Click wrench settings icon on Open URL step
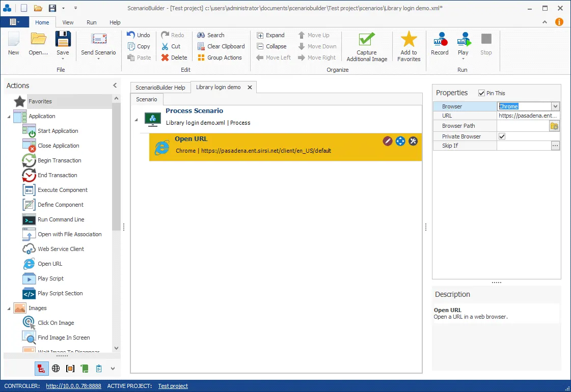 (413, 141)
